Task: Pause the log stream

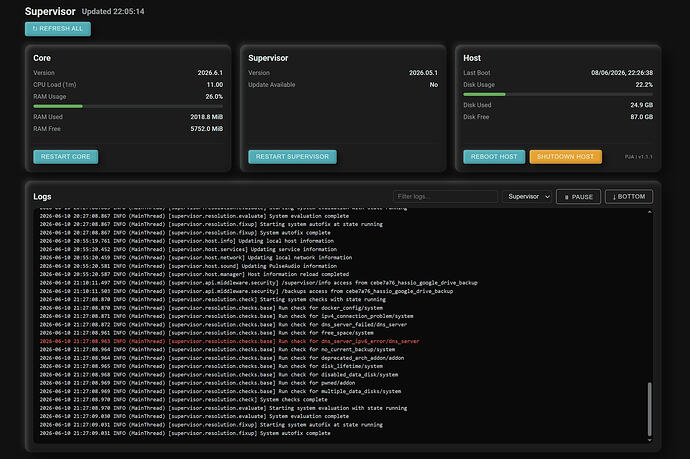Action: pyautogui.click(x=578, y=197)
